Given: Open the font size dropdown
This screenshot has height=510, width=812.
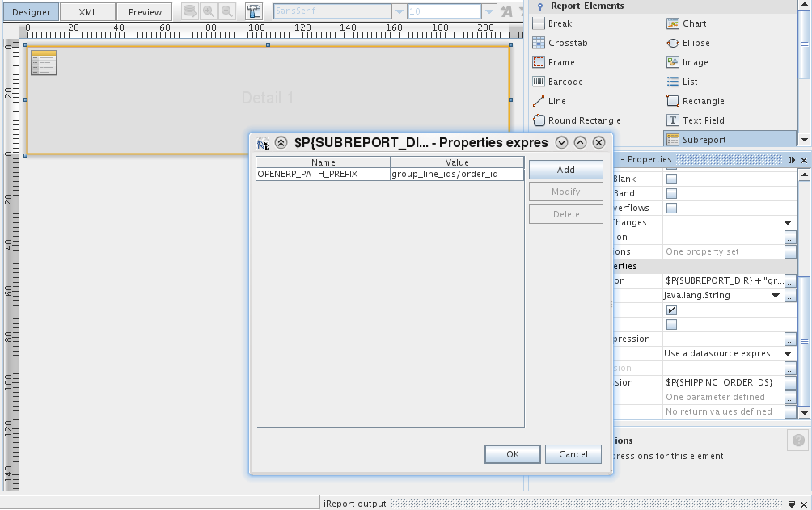Looking at the screenshot, I should pos(488,11).
